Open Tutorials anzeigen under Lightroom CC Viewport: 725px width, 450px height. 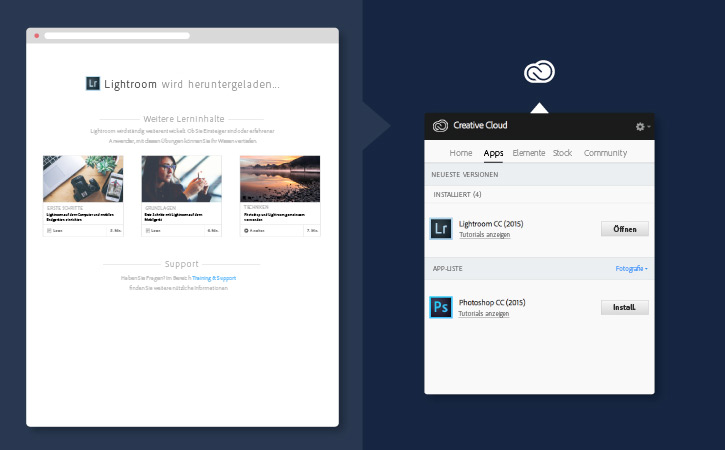(485, 234)
